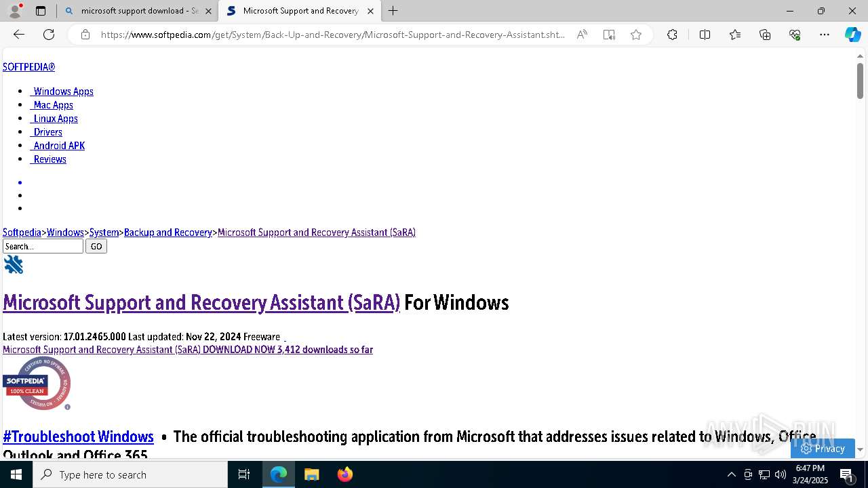This screenshot has width=868, height=488.
Task: Open the Privacy settings button
Action: point(823,449)
